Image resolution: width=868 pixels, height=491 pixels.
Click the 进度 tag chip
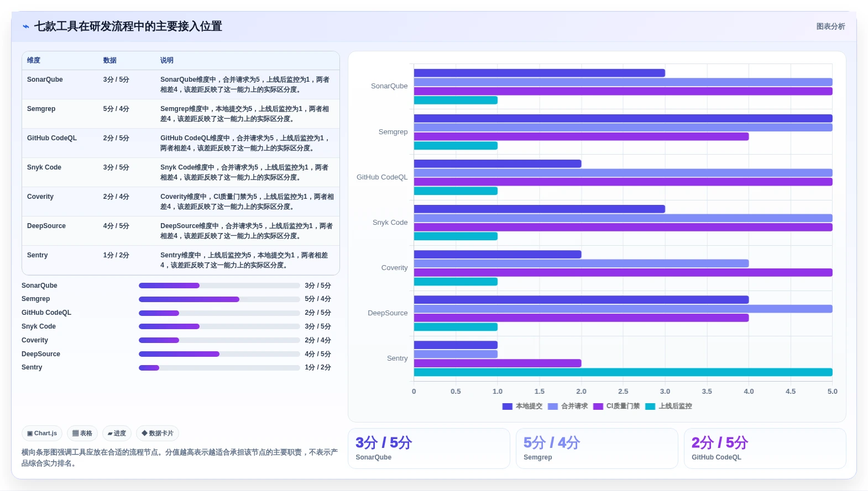117,434
